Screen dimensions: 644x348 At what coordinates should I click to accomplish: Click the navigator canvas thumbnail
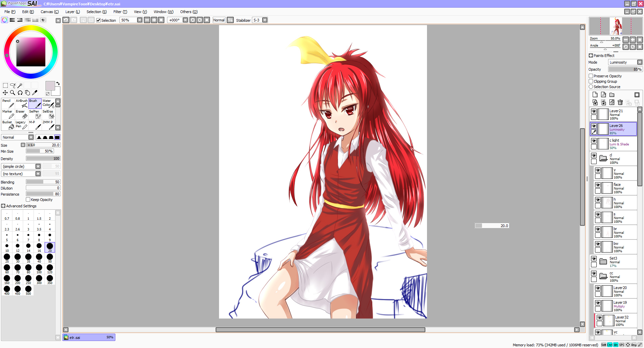click(616, 26)
